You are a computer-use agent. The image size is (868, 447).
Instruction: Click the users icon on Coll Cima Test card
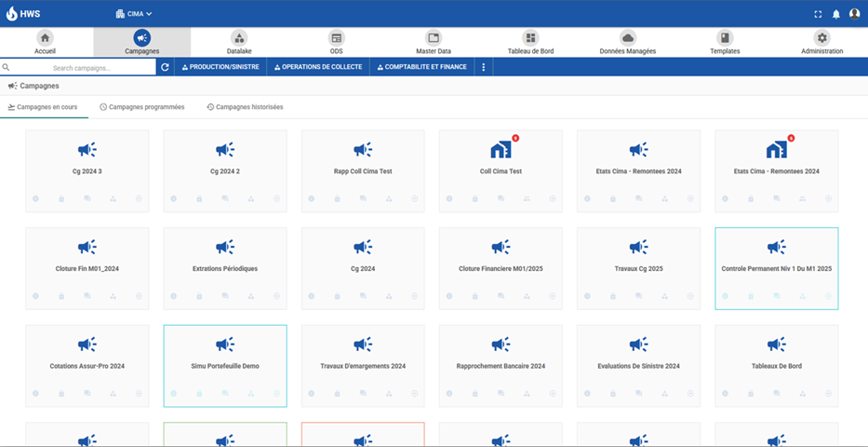[x=527, y=198]
